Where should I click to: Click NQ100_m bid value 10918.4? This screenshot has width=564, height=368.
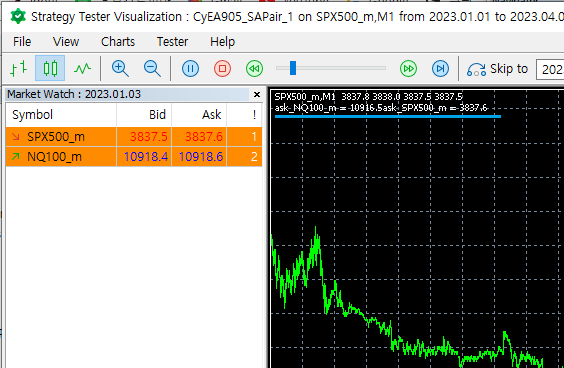(x=146, y=156)
